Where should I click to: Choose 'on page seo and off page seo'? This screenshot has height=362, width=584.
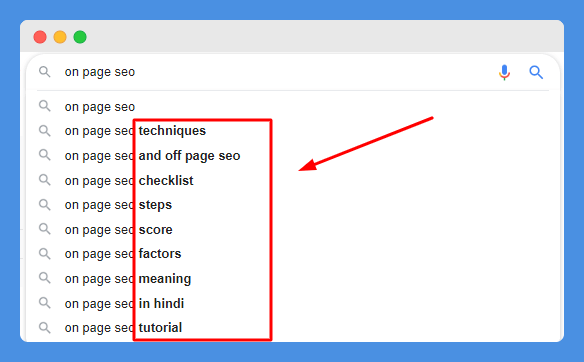coord(152,156)
